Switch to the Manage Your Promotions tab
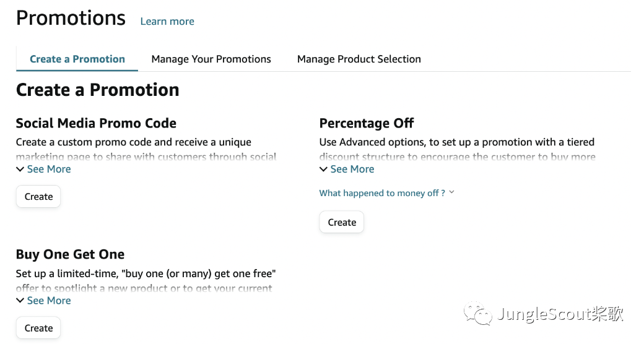The height and width of the screenshot is (344, 644). [x=211, y=59]
